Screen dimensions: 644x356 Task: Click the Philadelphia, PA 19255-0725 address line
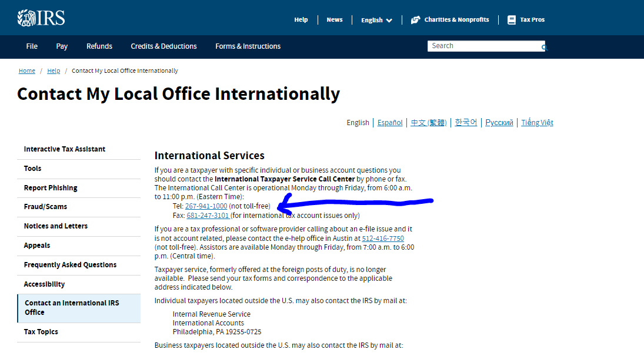[217, 332]
